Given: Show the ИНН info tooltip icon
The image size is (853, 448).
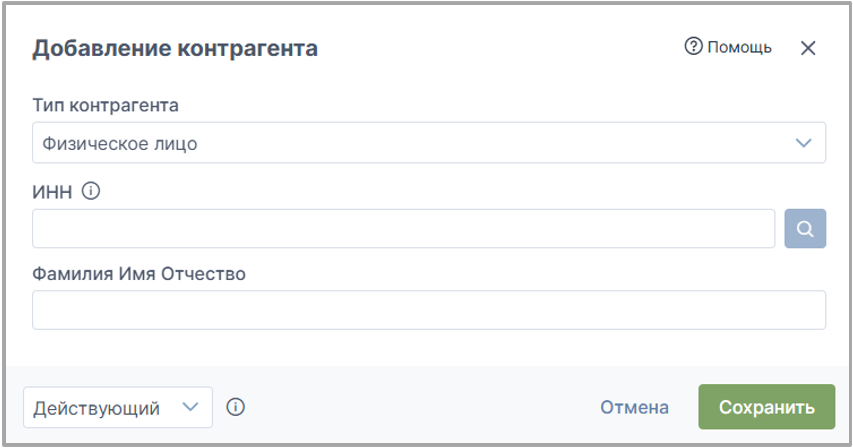Looking at the screenshot, I should click(x=91, y=191).
